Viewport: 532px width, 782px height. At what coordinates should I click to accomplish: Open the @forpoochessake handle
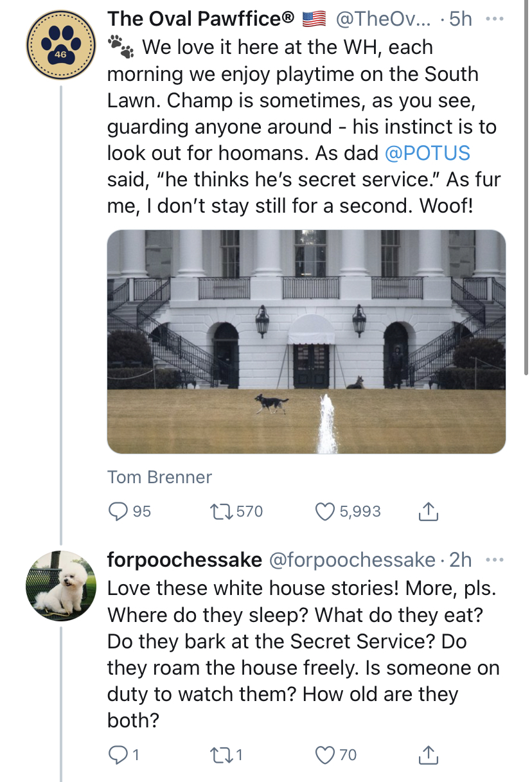coord(351,560)
